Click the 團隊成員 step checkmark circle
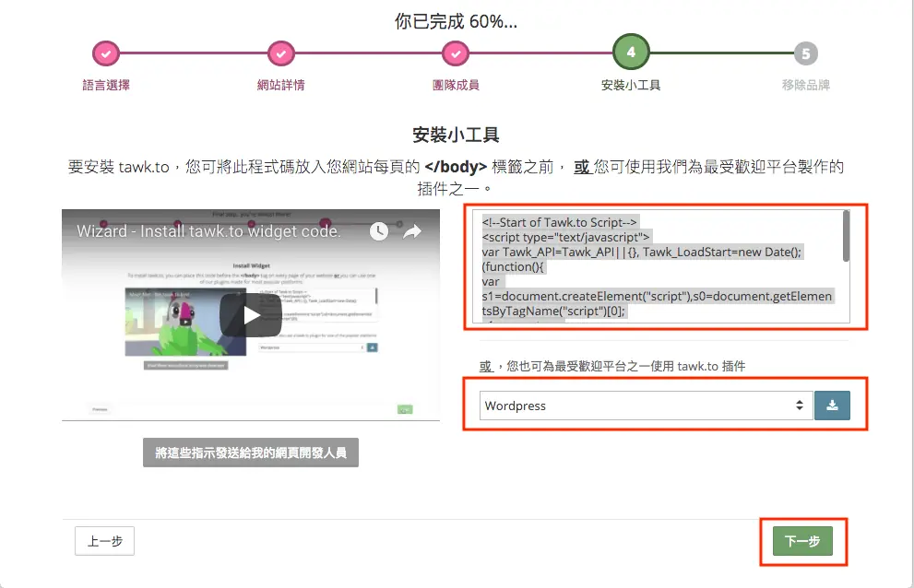914x588 pixels. coord(456,53)
